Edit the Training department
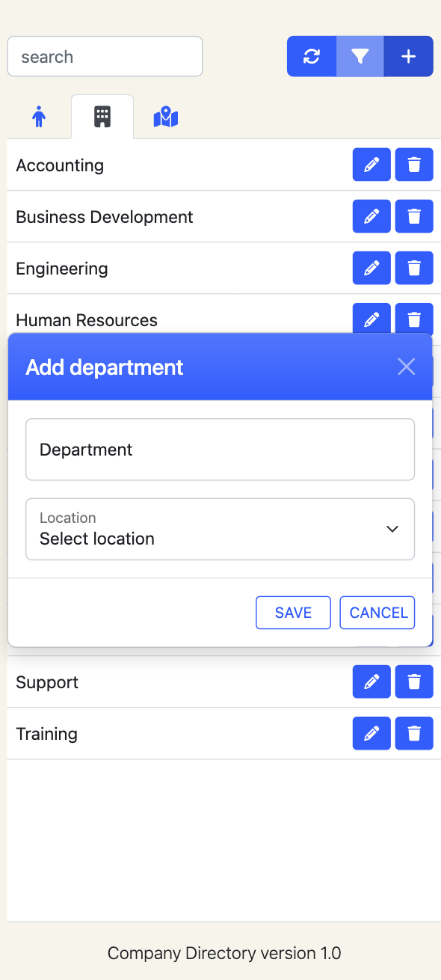The image size is (441, 980). click(x=371, y=733)
